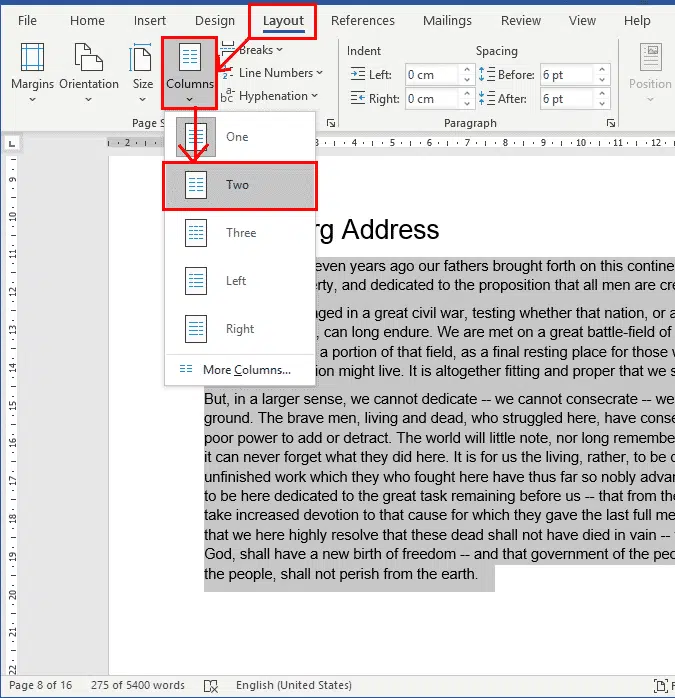Viewport: 675px width, 698px height.
Task: Expand the Line Numbers dropdown
Action: coord(275,73)
